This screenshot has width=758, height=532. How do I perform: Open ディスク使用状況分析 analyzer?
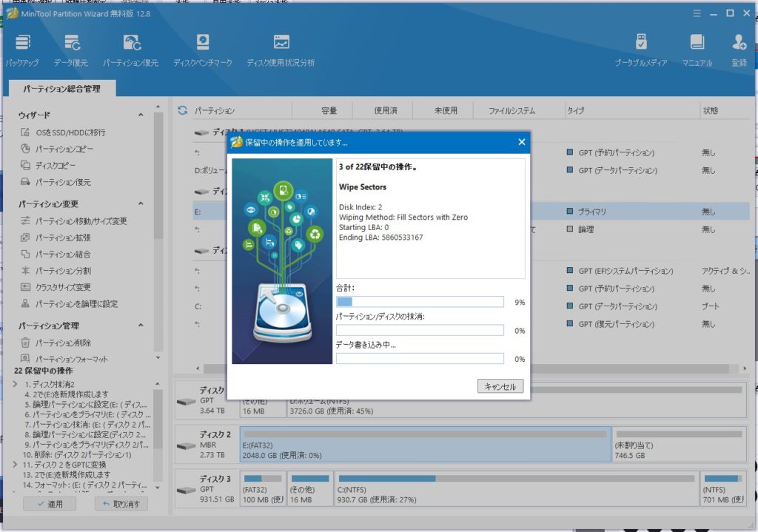click(x=281, y=44)
